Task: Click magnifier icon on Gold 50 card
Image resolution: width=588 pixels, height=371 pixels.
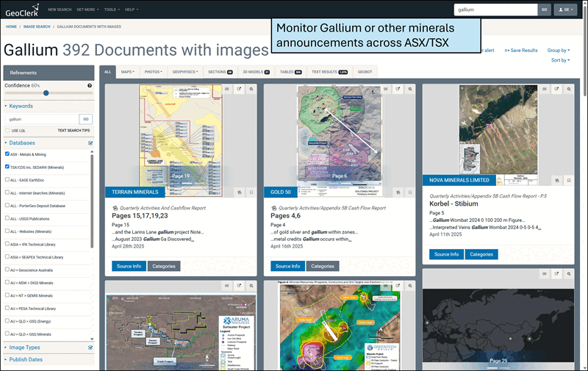Action: point(410,89)
